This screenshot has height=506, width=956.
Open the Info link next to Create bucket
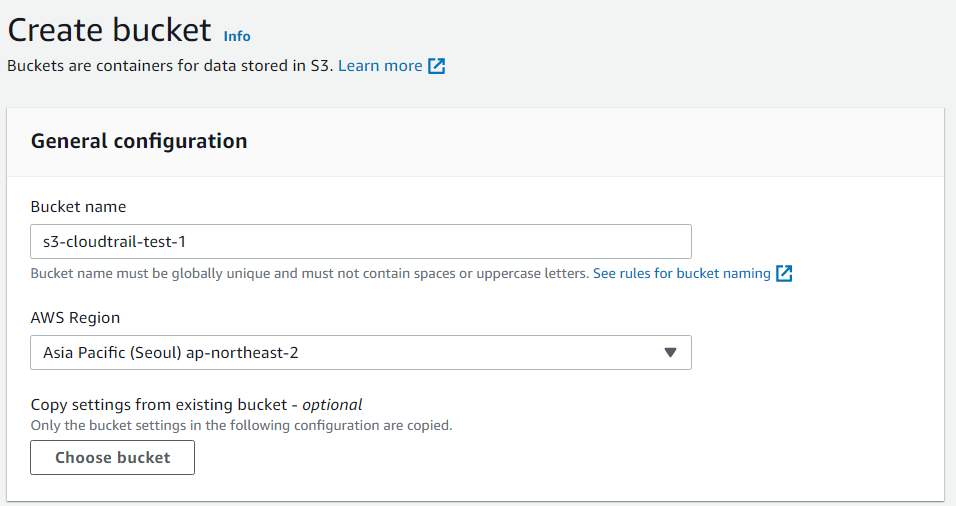(x=237, y=36)
